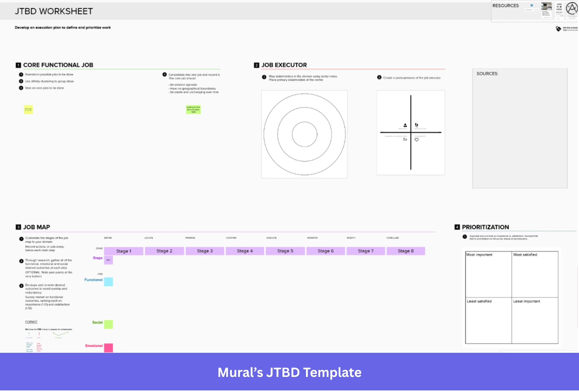The width and height of the screenshot is (579, 392).
Task: Select the Stage 4 box
Action: coord(245,251)
